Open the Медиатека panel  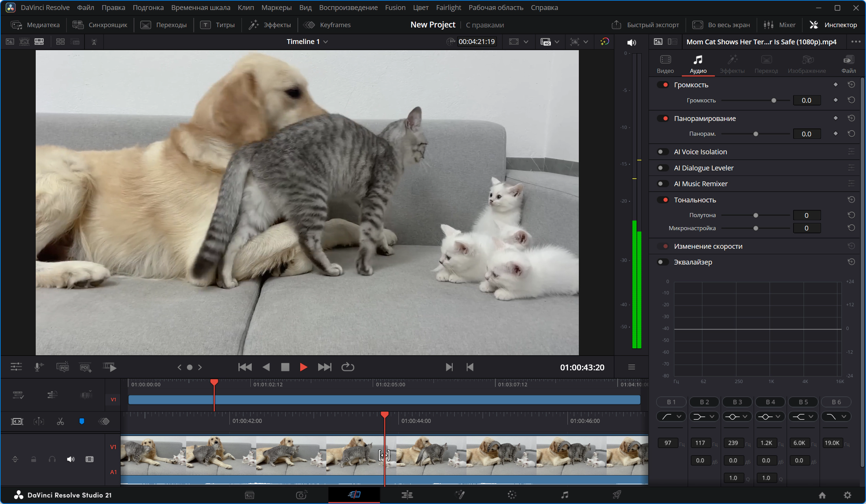(x=35, y=25)
